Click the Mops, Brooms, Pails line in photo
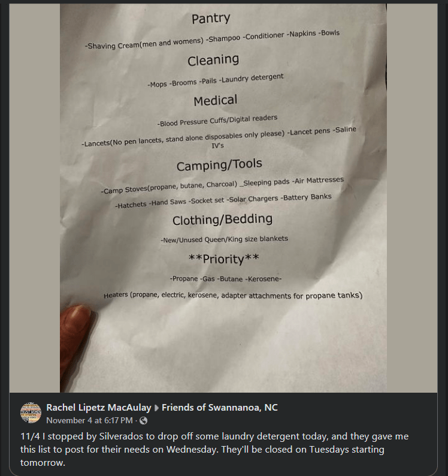 [x=216, y=81]
